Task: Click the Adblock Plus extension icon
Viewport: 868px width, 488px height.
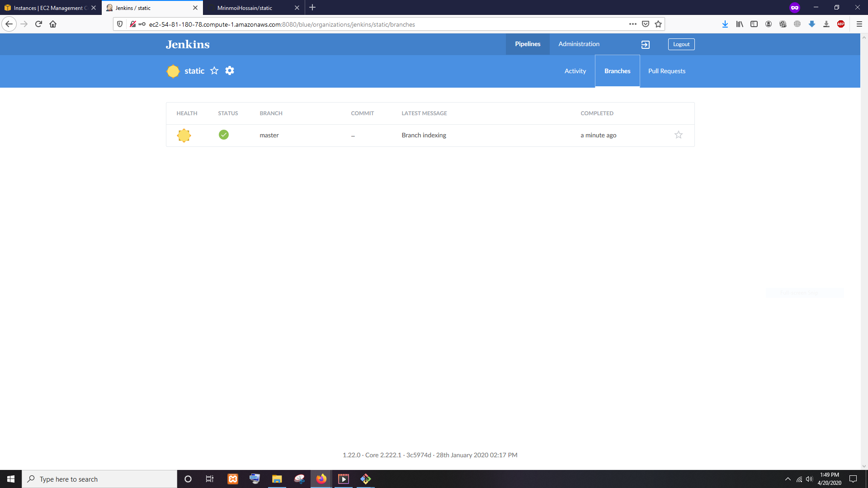Action: [841, 24]
